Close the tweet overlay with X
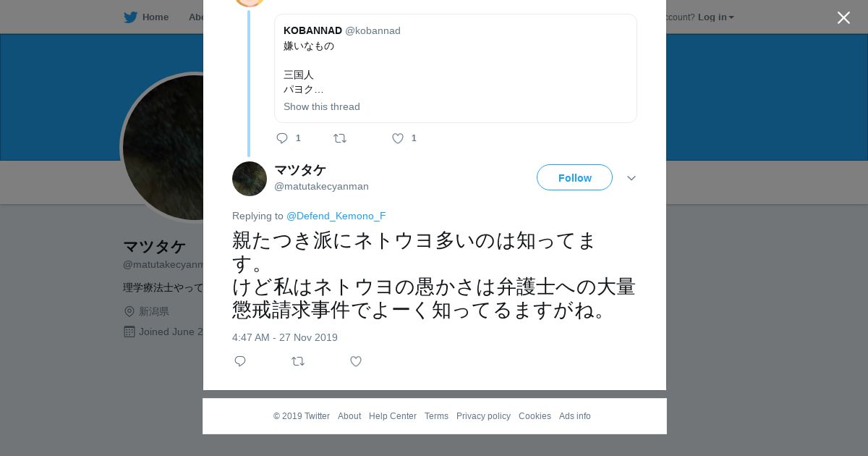 point(843,17)
